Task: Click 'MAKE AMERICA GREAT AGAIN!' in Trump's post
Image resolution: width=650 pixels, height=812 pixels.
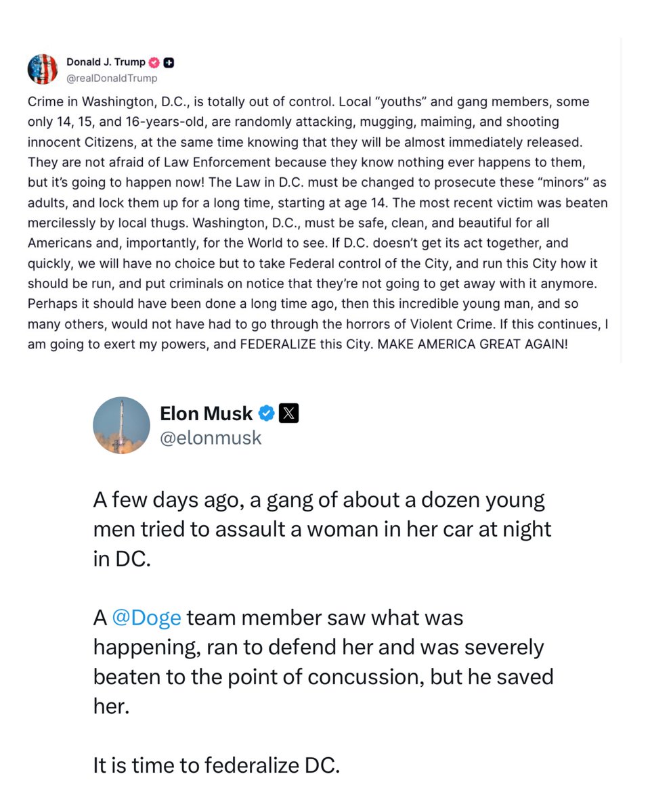Action: tap(472, 344)
